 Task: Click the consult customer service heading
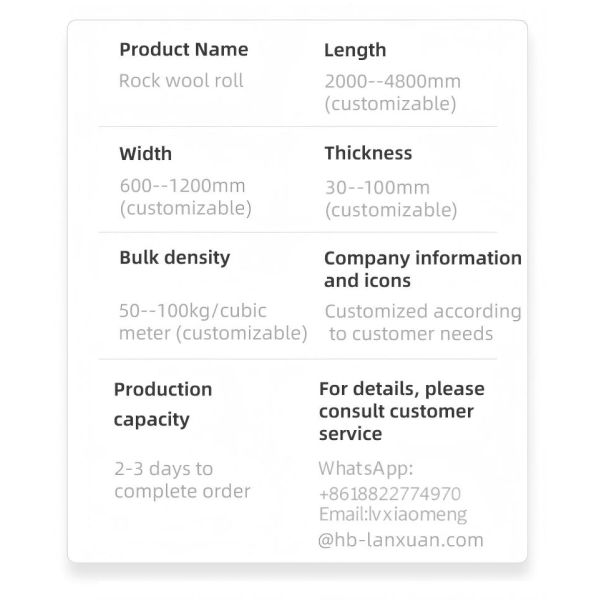point(396,411)
